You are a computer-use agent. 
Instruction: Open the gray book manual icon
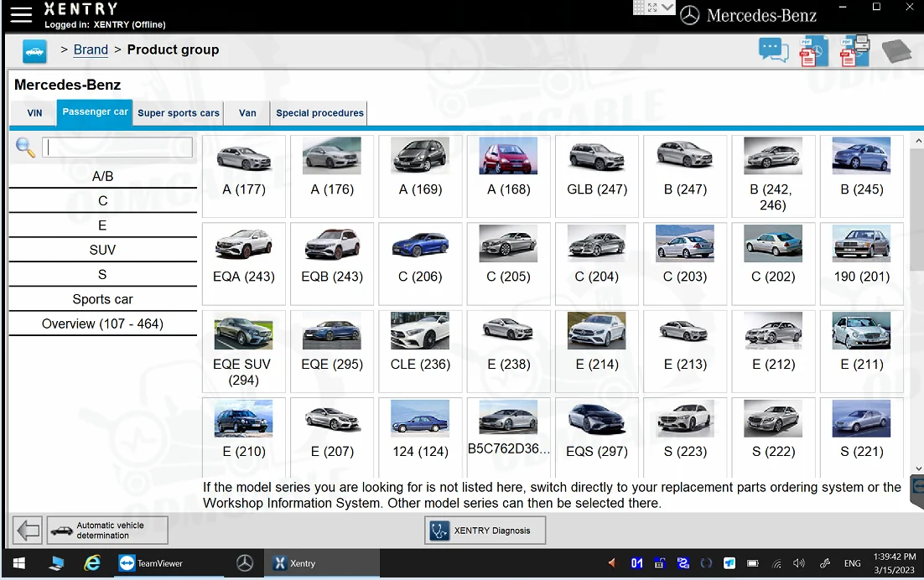click(x=895, y=51)
